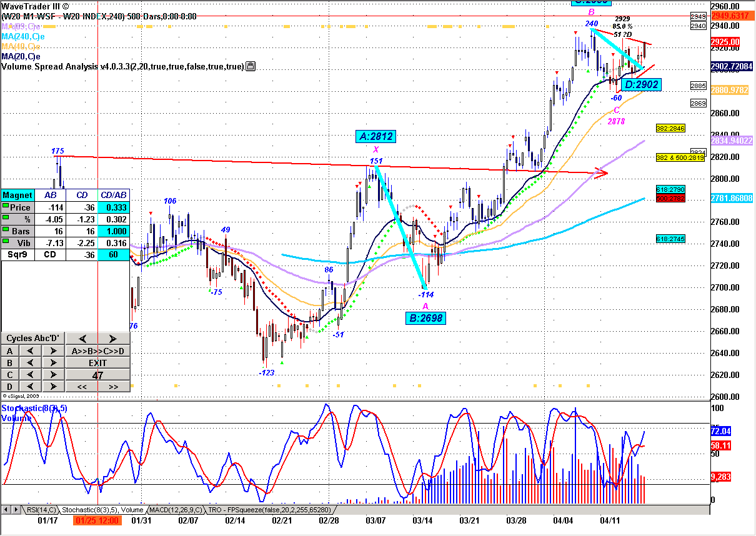Viewport: 756px width, 536px height.
Task: Open the MACD(12,26,9,C) tab
Action: pyautogui.click(x=176, y=510)
